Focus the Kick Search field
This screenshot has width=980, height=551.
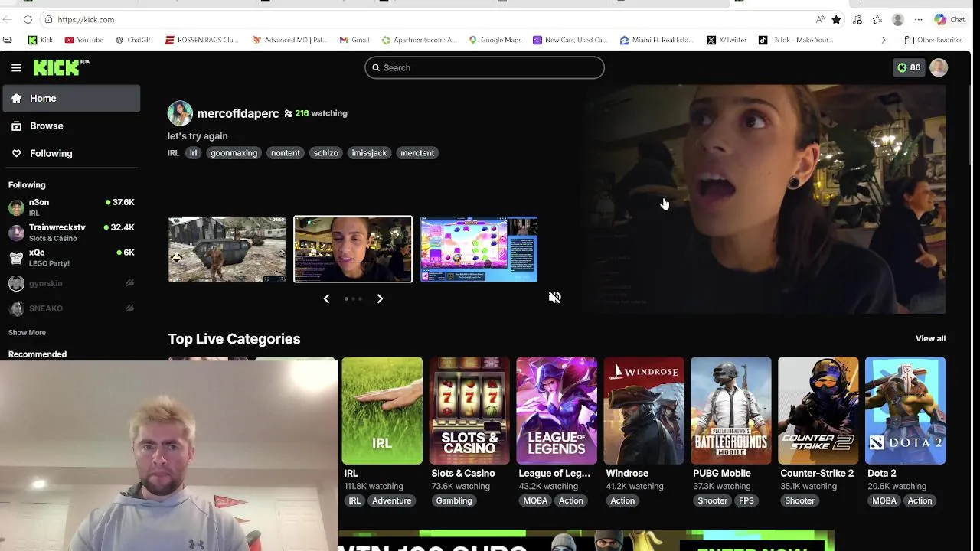click(485, 67)
